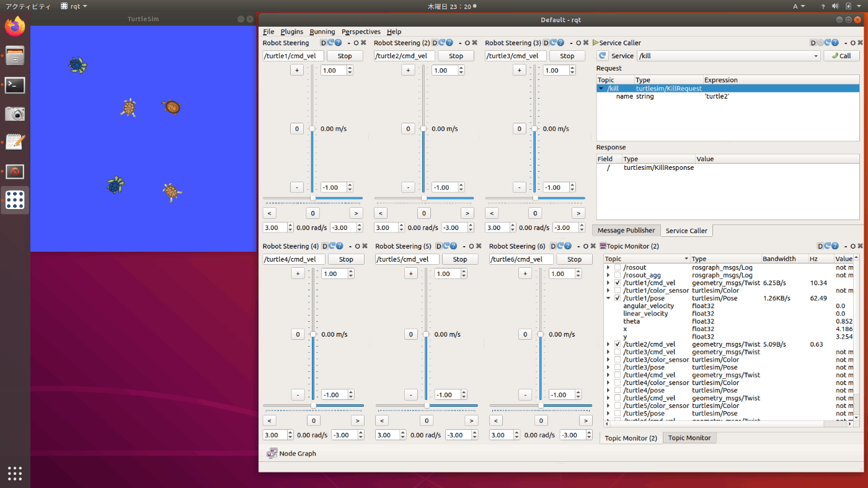
Task: Open Terminal from the Ubuntu dock
Action: click(x=15, y=85)
